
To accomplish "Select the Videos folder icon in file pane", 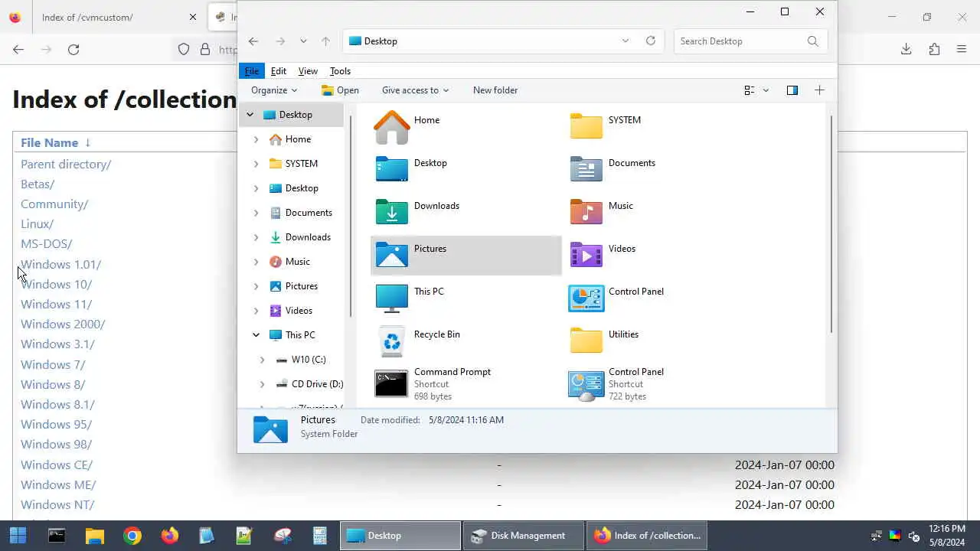I will click(586, 255).
